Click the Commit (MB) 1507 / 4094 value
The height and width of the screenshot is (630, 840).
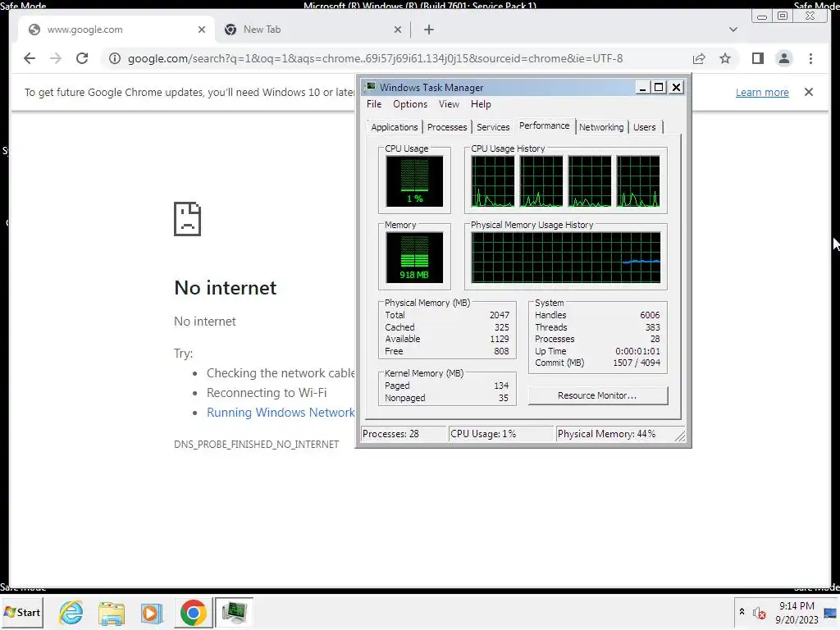click(x=637, y=363)
